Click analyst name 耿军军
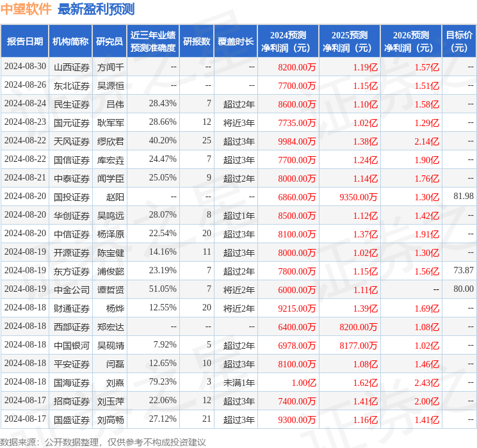 pyautogui.click(x=110, y=123)
